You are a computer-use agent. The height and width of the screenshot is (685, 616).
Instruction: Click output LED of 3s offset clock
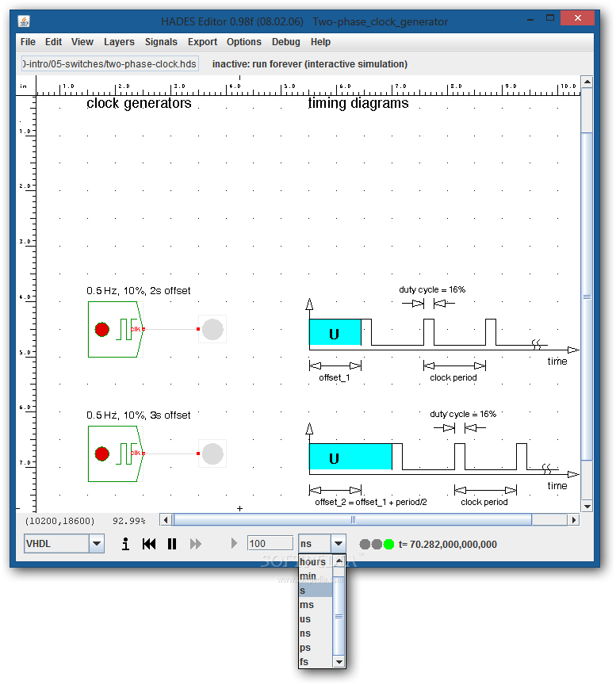tap(212, 454)
